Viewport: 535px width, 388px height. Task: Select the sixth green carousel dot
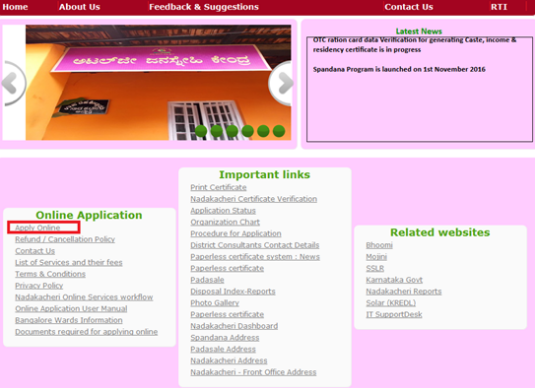point(279,131)
